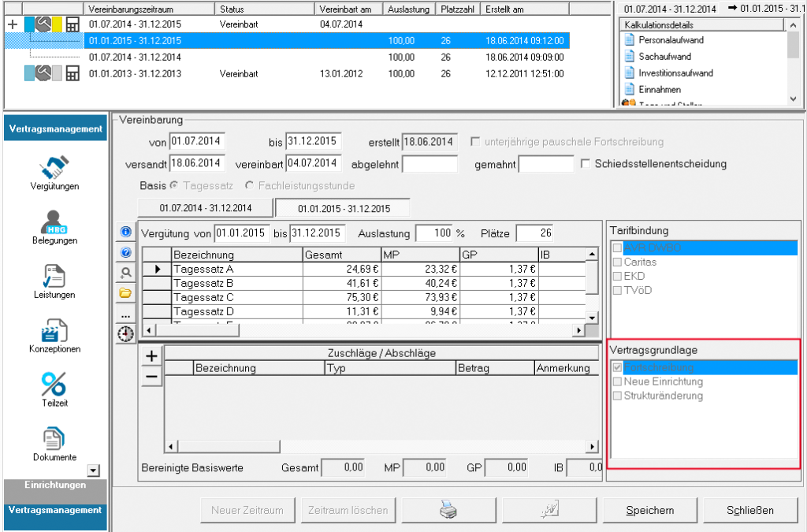Image resolution: width=807 pixels, height=532 pixels.
Task: Select the Einrichtungen navigation section
Action: tap(54, 485)
